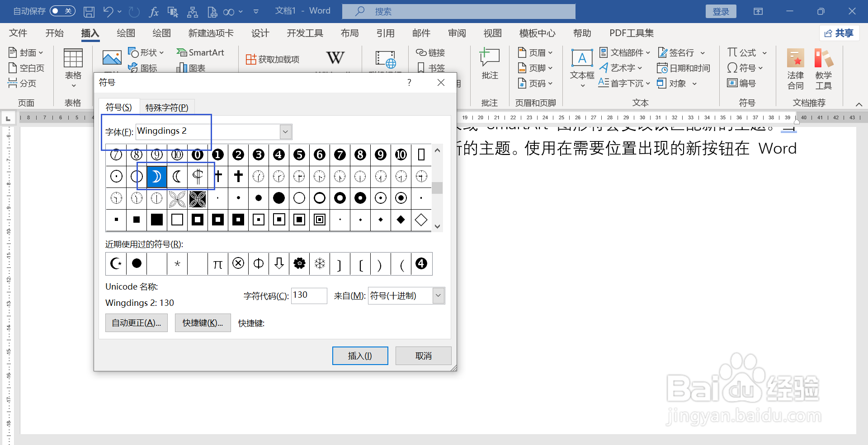The image size is (868, 445).
Task: Select the hollow diamond symbol in grid
Action: pyautogui.click(x=421, y=220)
